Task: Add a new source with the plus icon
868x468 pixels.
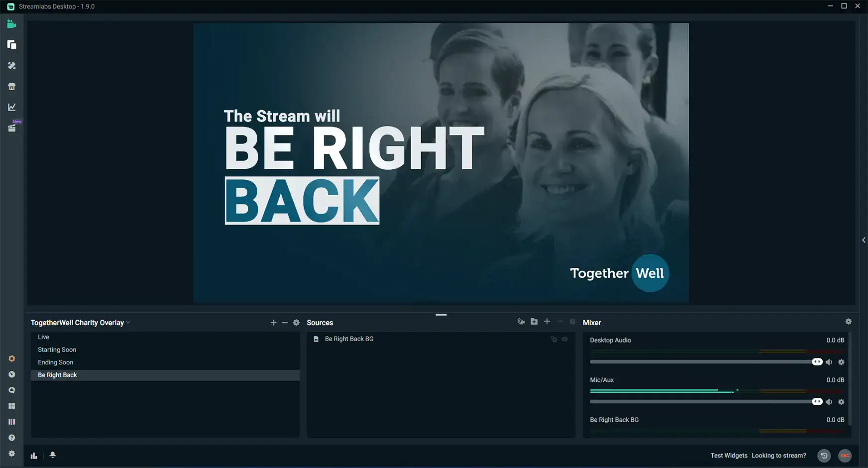Action: pyautogui.click(x=547, y=322)
